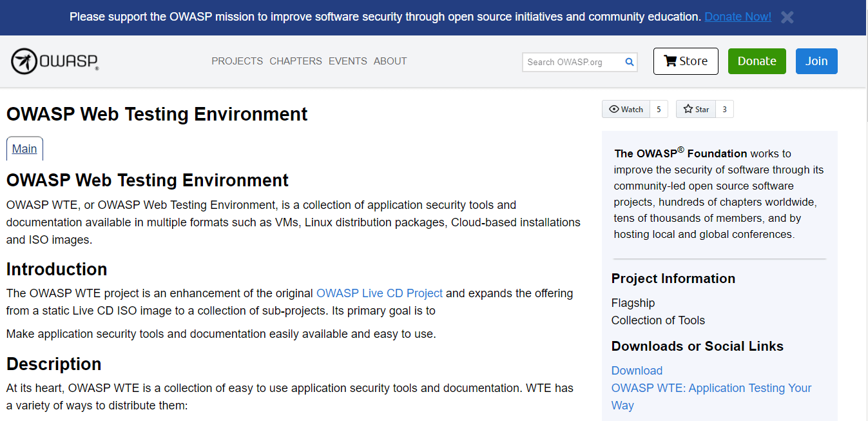Click the green Donate button

click(x=757, y=61)
